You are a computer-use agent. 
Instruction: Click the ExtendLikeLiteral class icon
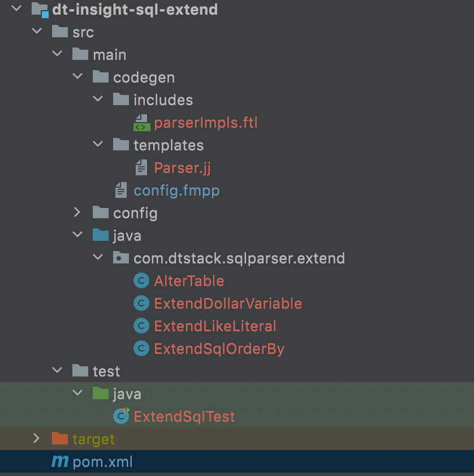(x=141, y=326)
